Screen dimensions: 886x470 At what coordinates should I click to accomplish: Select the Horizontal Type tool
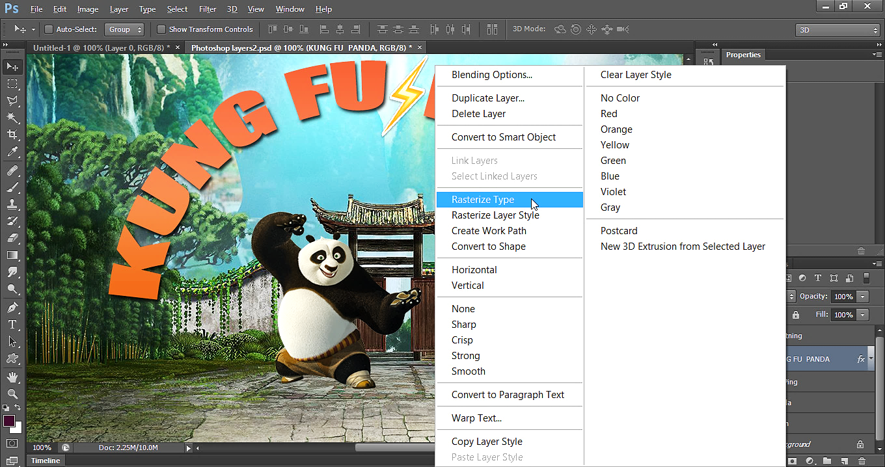12,325
